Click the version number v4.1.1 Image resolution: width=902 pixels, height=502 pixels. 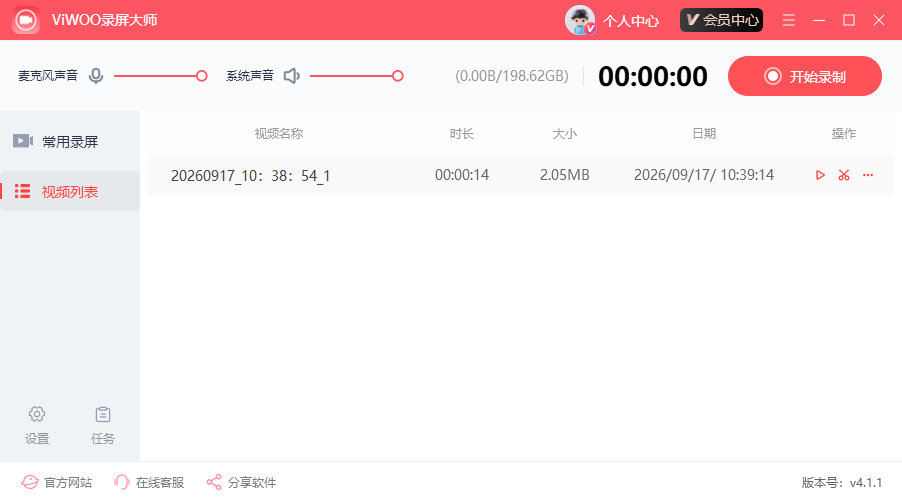click(866, 482)
